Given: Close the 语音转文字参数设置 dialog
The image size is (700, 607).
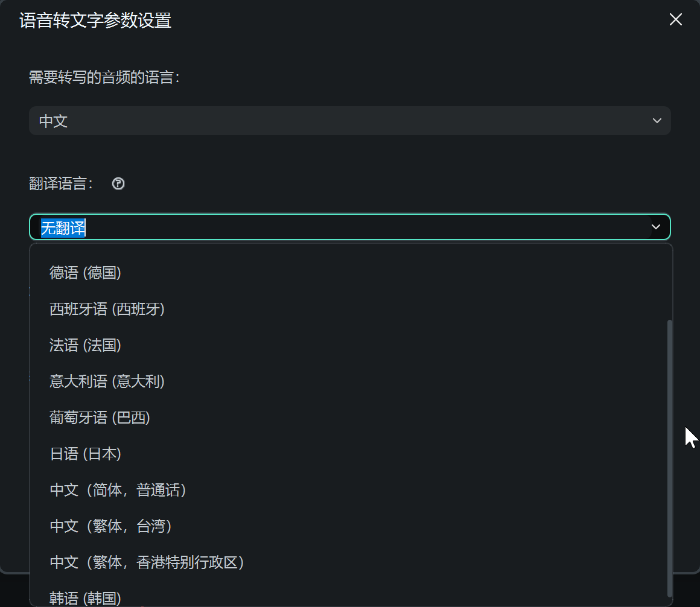Looking at the screenshot, I should pyautogui.click(x=675, y=19).
